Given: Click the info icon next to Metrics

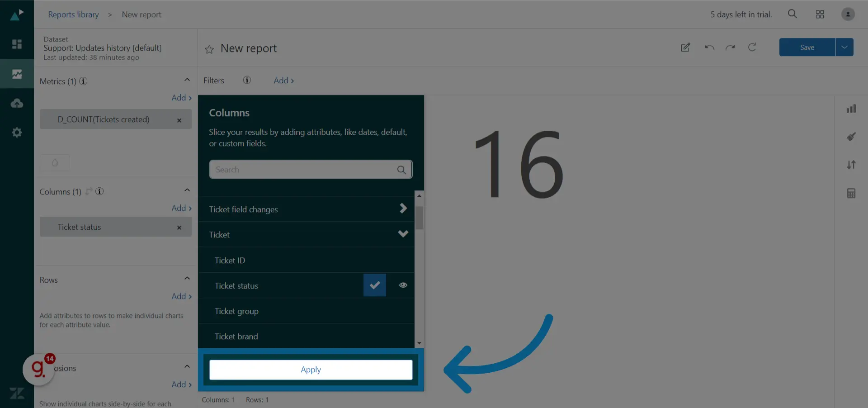Looking at the screenshot, I should tap(83, 81).
